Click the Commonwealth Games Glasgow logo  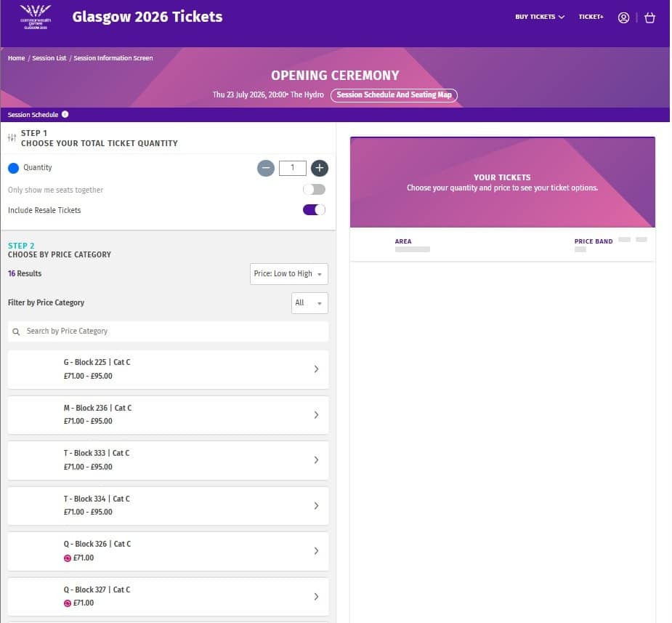coord(36,17)
